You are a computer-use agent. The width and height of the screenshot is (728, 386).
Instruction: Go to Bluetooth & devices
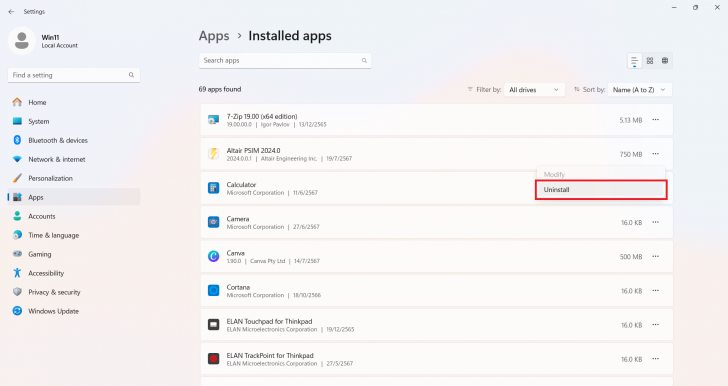[x=74, y=140]
